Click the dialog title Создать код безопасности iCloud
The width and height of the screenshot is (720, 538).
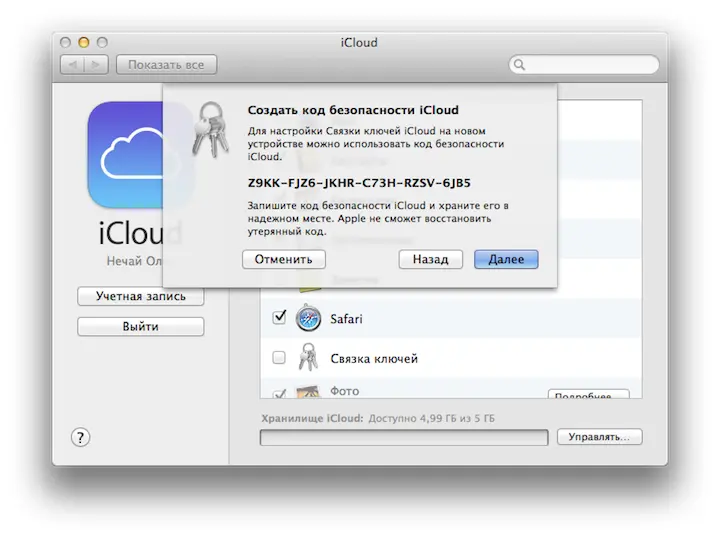pyautogui.click(x=353, y=110)
